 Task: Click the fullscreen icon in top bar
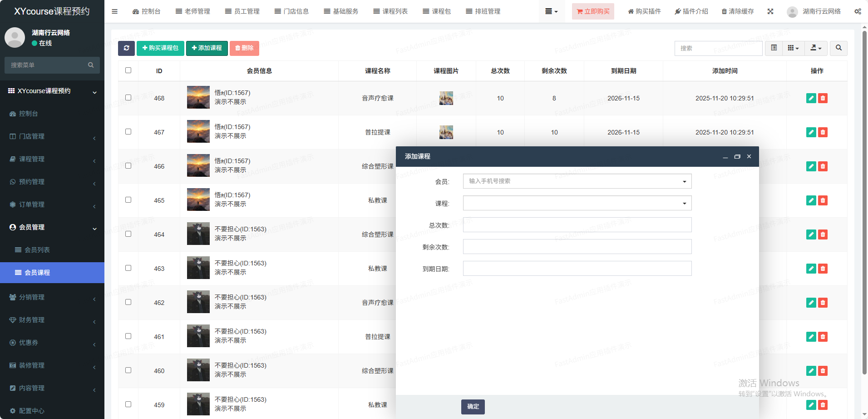coord(770,11)
